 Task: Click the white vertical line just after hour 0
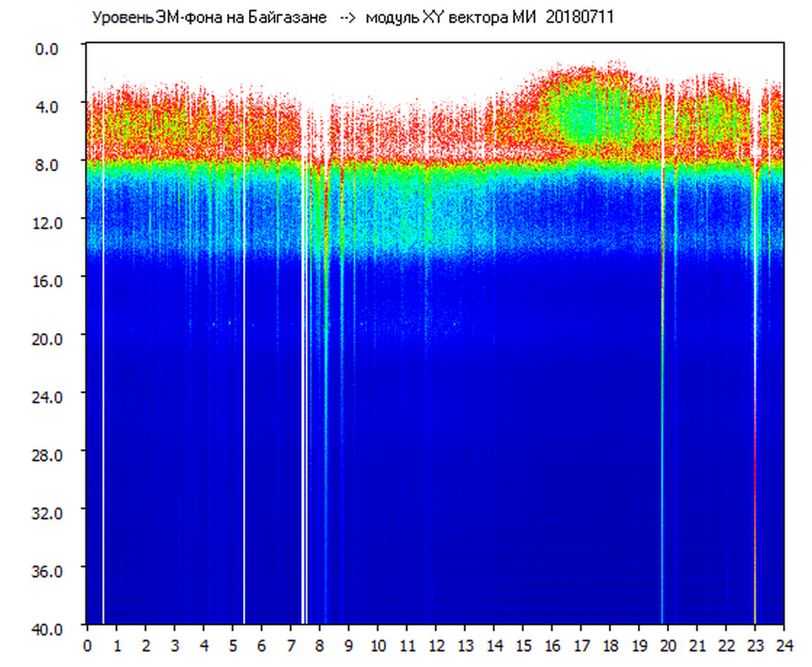(x=103, y=371)
